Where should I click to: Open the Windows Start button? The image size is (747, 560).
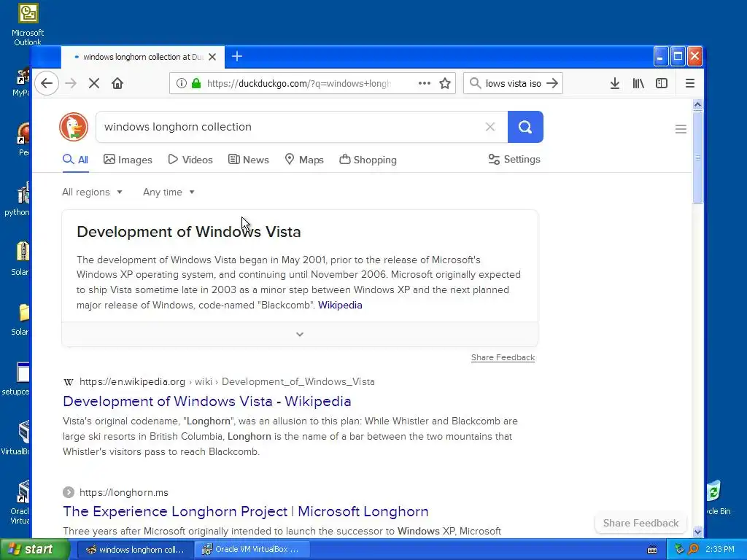(x=35, y=550)
